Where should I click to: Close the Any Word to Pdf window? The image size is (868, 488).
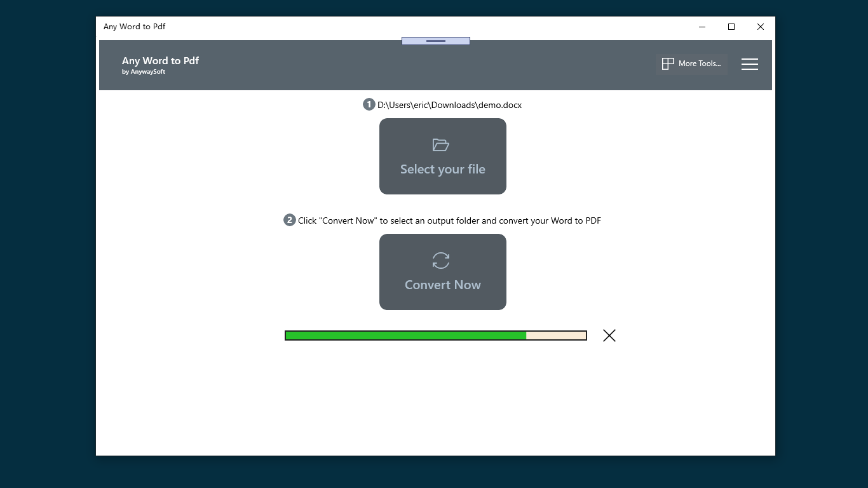(761, 27)
